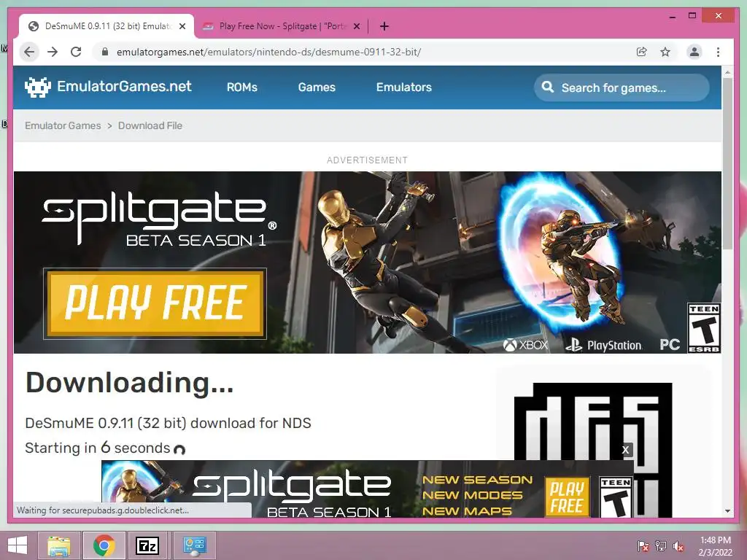This screenshot has height=560, width=747.
Task: Click the splitgate Beta Season 1 logo
Action: coord(160,219)
